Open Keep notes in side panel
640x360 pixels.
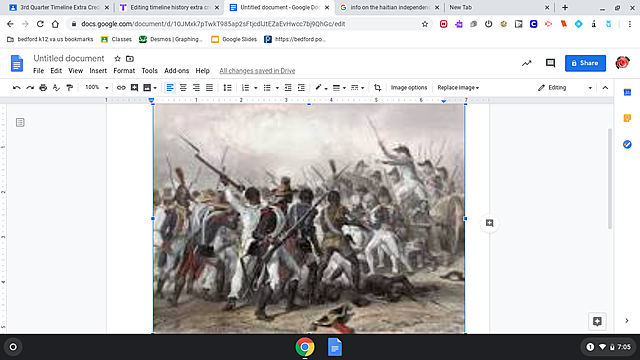[x=627, y=118]
